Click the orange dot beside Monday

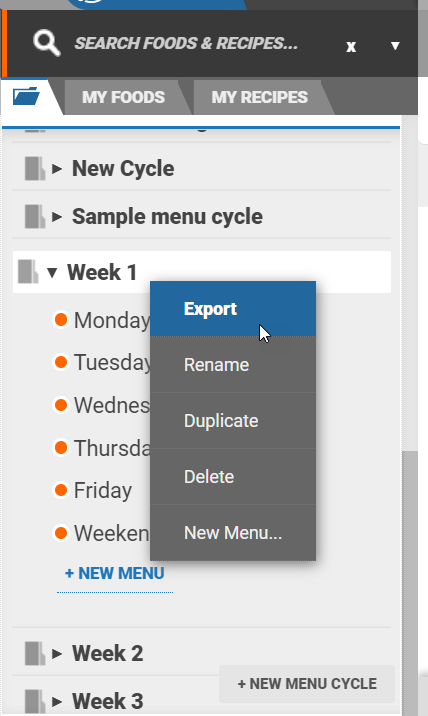pyautogui.click(x=61, y=320)
